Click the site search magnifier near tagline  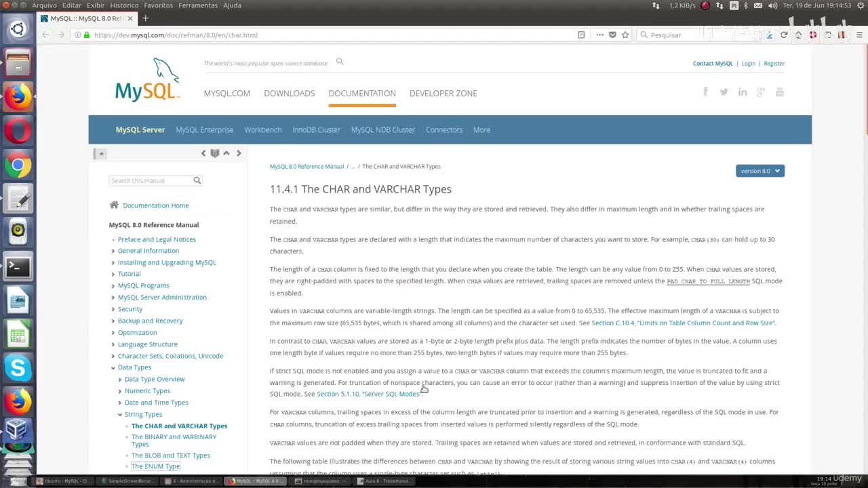(340, 62)
